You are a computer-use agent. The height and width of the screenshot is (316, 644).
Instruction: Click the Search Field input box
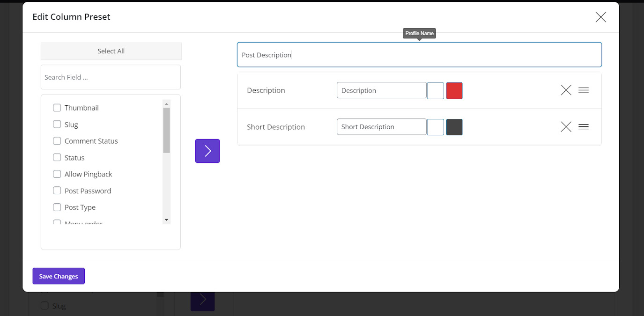tap(111, 77)
